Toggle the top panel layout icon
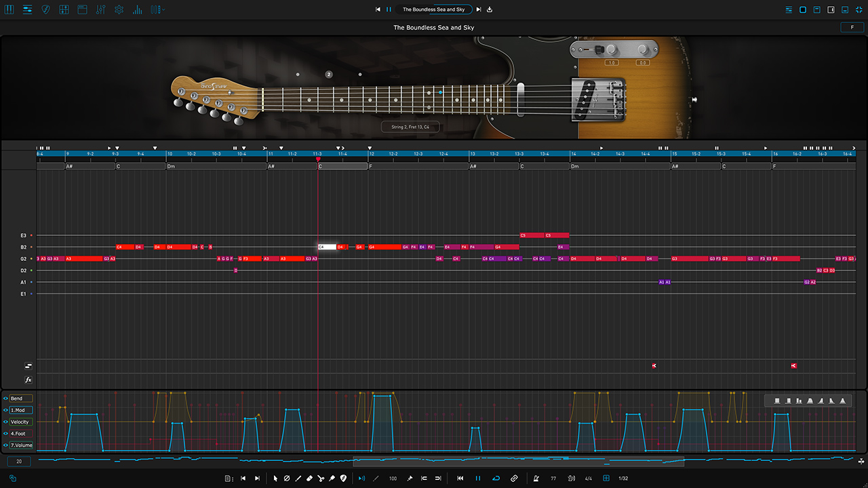 coord(817,9)
